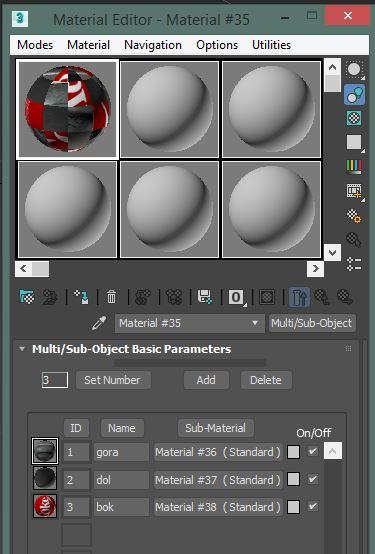This screenshot has height=554, width=375.
Task: Click the dol sub-material preview thumbnail
Action: 45,478
